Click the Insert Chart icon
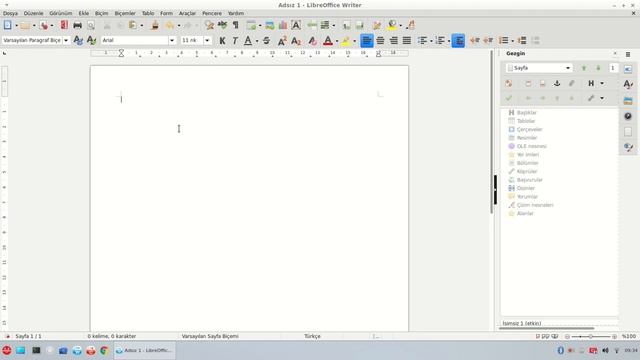640x360 pixels. (283, 25)
